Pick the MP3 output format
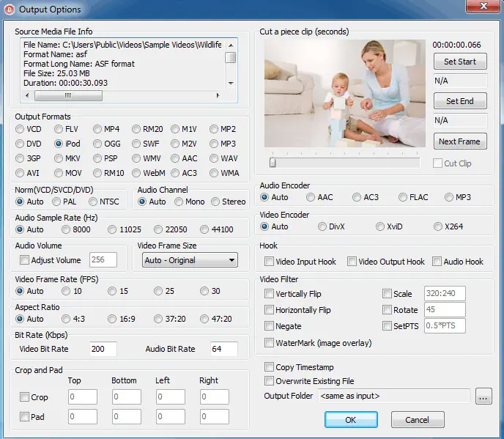This screenshot has height=439, width=504. pos(214,144)
